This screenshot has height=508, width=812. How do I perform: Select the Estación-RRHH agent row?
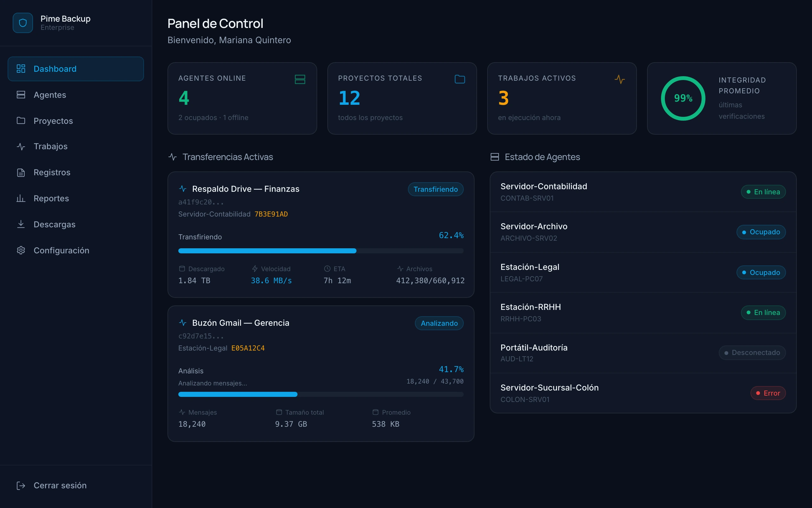(643, 312)
